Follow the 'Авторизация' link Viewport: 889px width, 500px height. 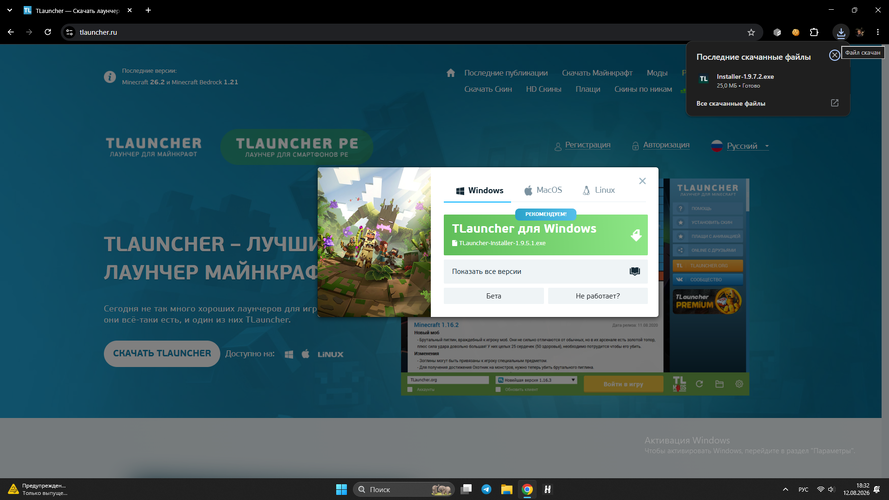666,145
